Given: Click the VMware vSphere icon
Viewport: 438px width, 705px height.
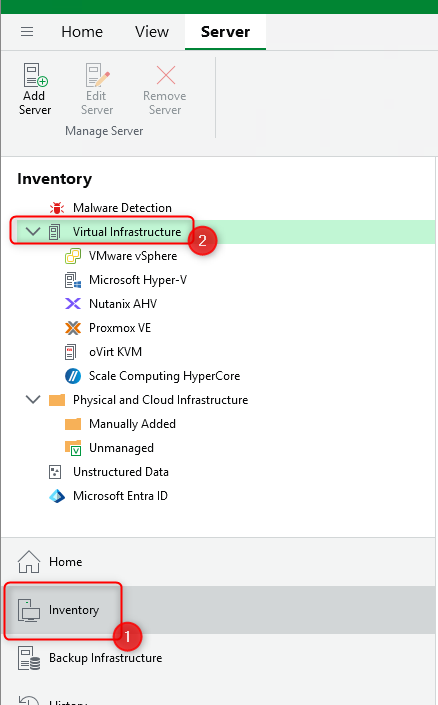Looking at the screenshot, I should (73, 256).
